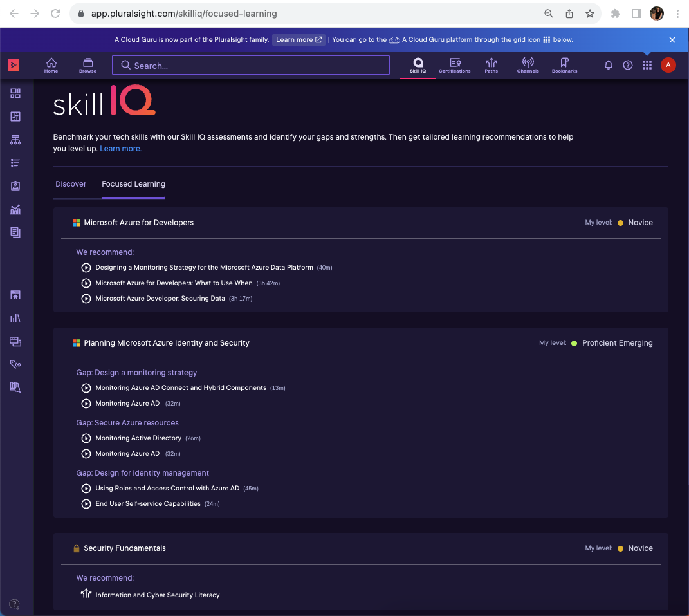Viewport: 689px width, 616px height.
Task: Click the hierarchy org-chart icon in sidebar
Action: click(15, 140)
